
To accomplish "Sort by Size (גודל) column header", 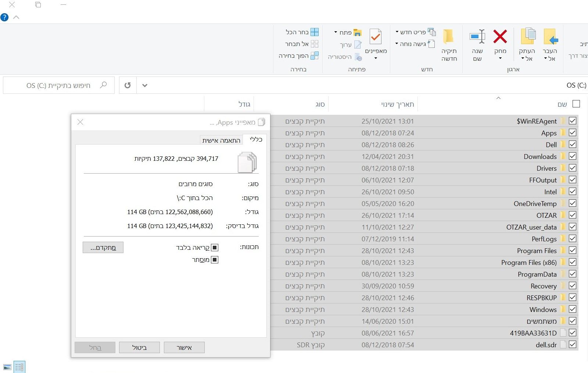I will point(244,104).
